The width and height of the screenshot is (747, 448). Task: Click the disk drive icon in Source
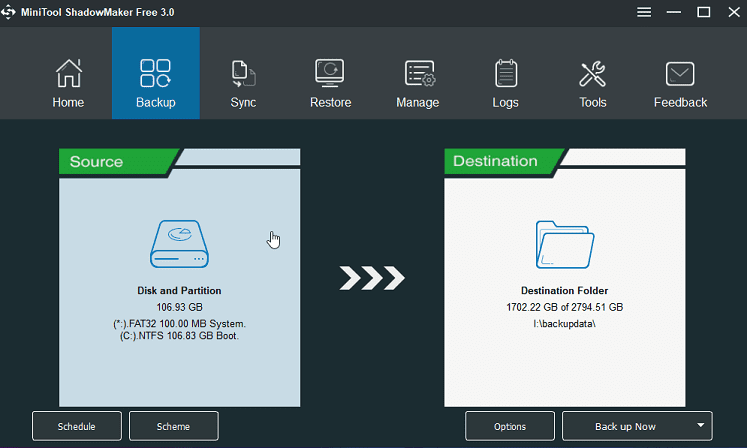click(x=179, y=244)
